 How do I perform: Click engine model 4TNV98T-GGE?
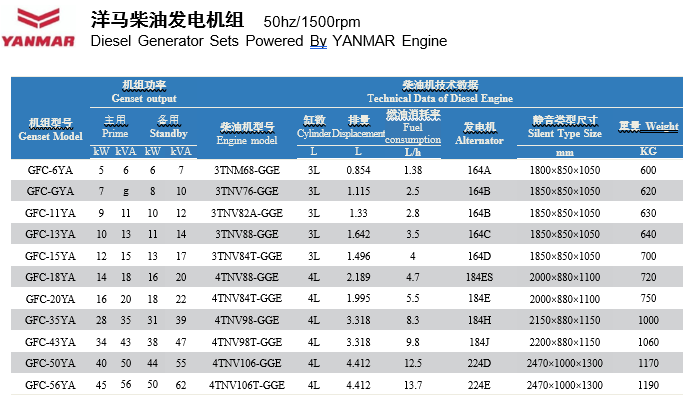pos(247,342)
